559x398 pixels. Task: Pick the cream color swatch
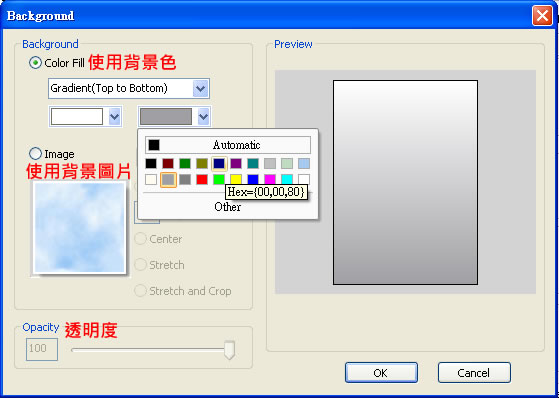coord(151,179)
